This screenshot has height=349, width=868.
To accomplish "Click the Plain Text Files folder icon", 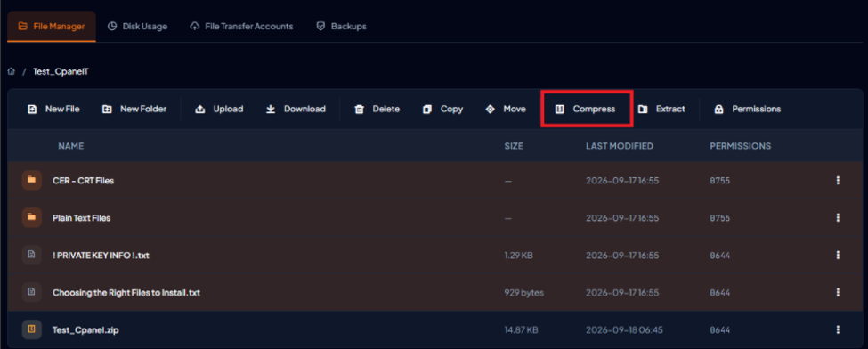I will click(31, 217).
